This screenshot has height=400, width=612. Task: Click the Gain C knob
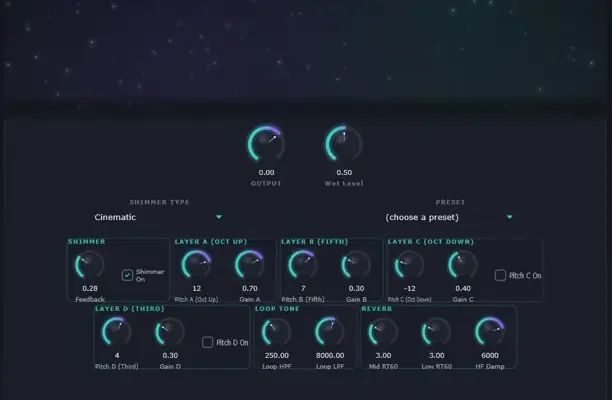[463, 265]
